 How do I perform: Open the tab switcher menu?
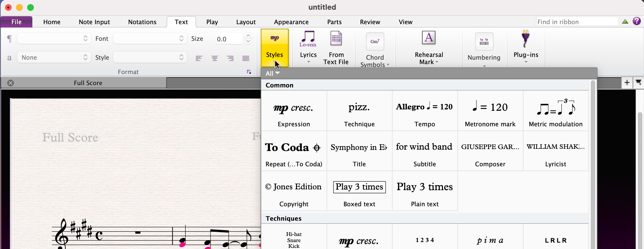coord(638,82)
